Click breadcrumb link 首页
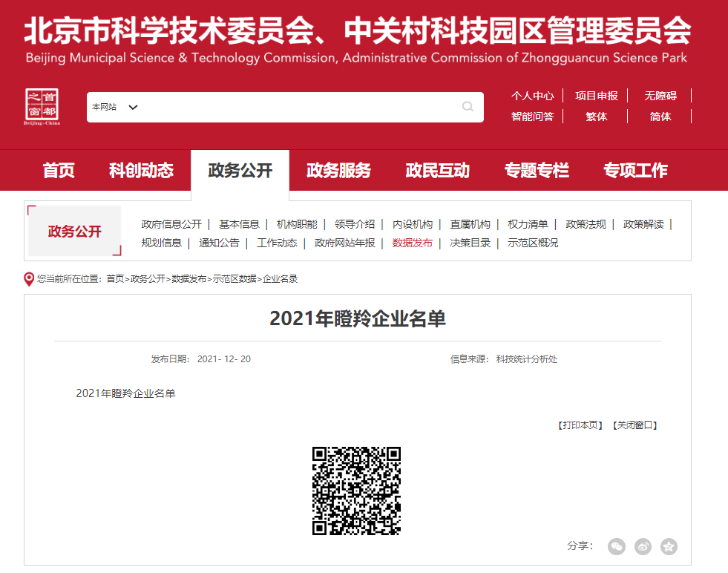728x573 pixels. click(x=115, y=279)
